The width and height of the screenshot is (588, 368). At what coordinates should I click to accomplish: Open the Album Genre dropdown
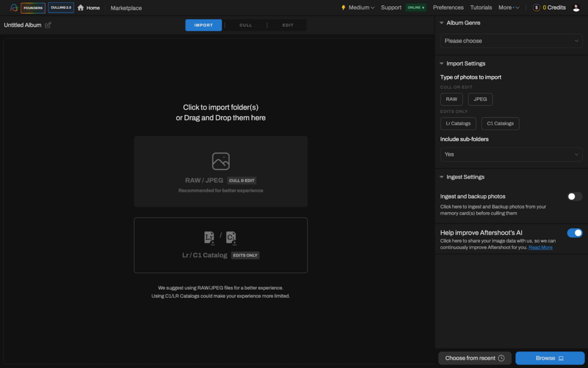coord(510,40)
